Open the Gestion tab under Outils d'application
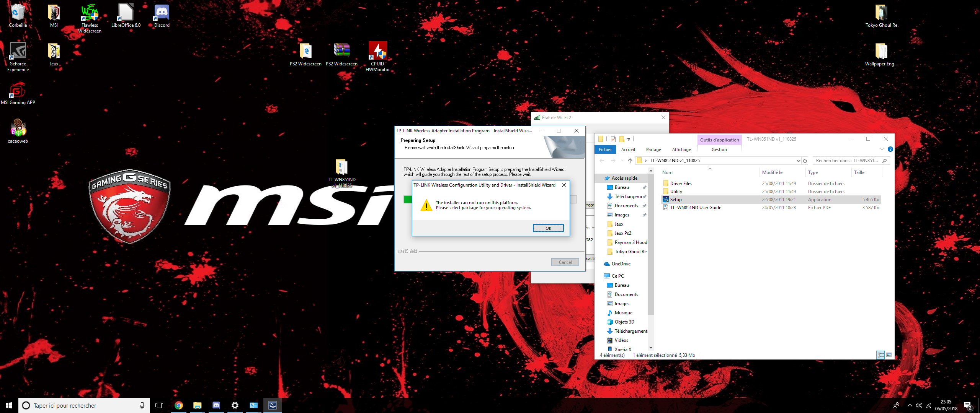Screen dimensions: 980x413 pyautogui.click(x=719, y=150)
